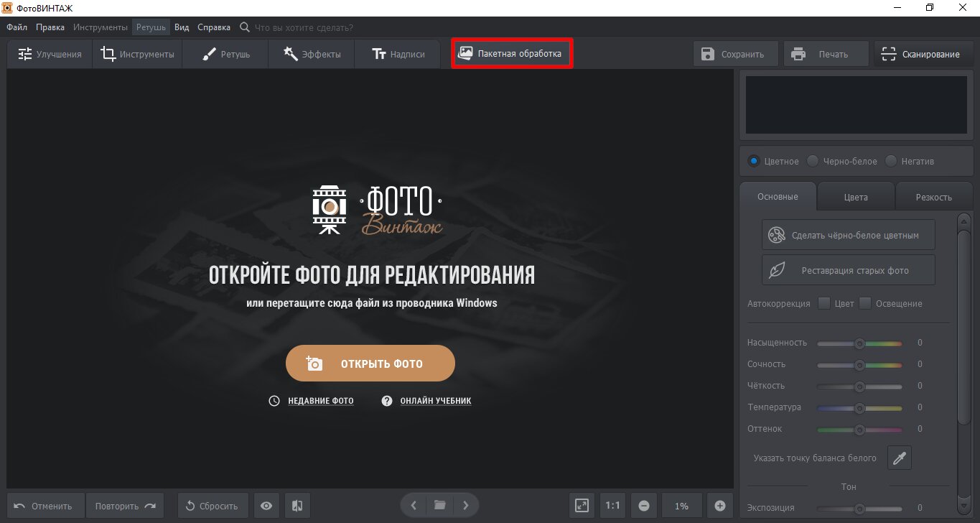Open the Надписи text tool

(397, 53)
